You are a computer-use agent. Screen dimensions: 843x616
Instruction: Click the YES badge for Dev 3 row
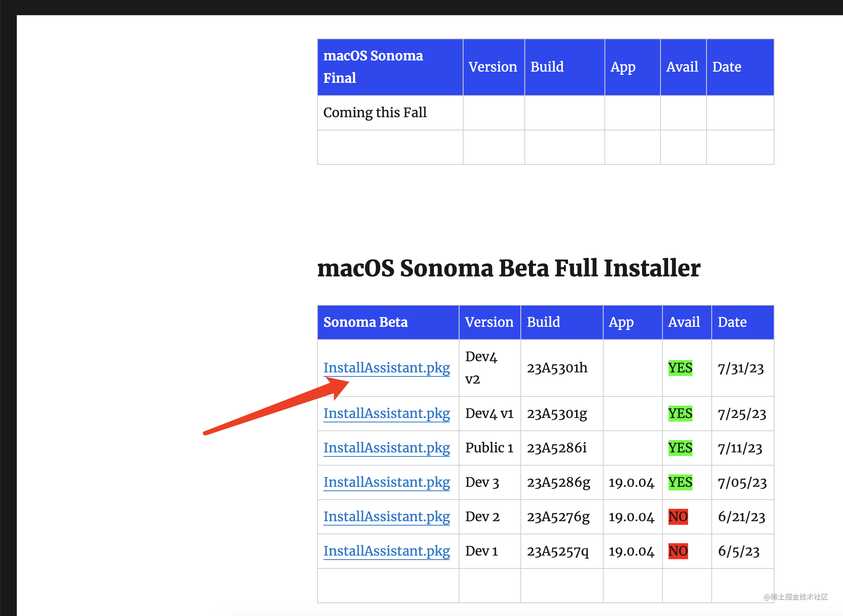pos(680,482)
